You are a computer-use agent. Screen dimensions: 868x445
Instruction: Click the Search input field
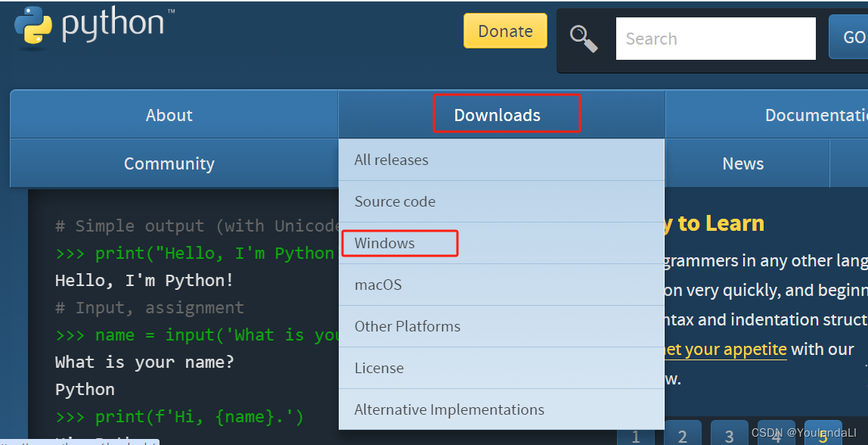click(x=715, y=38)
